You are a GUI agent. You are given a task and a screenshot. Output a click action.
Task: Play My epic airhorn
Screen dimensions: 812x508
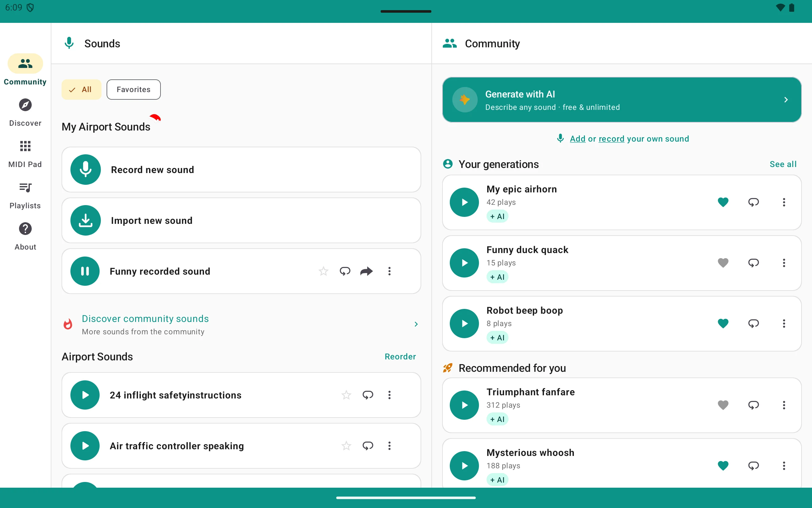pos(464,202)
